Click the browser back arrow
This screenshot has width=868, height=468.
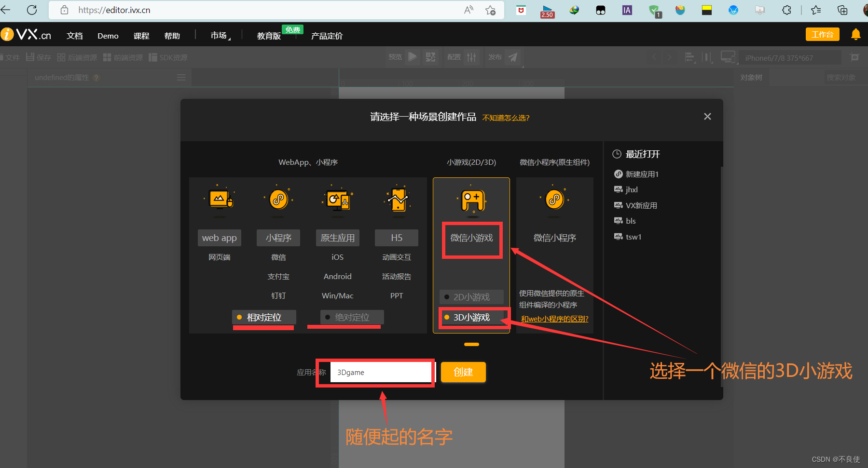pos(5,10)
